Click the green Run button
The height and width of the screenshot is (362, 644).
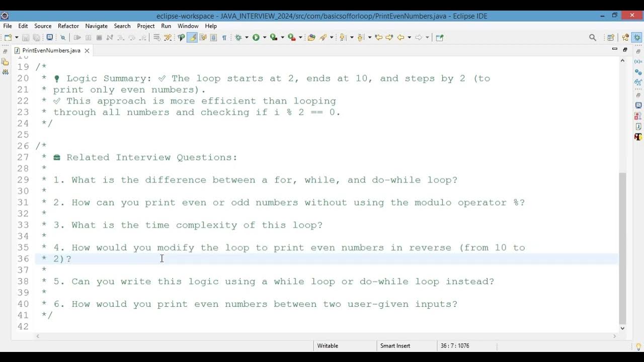256,37
